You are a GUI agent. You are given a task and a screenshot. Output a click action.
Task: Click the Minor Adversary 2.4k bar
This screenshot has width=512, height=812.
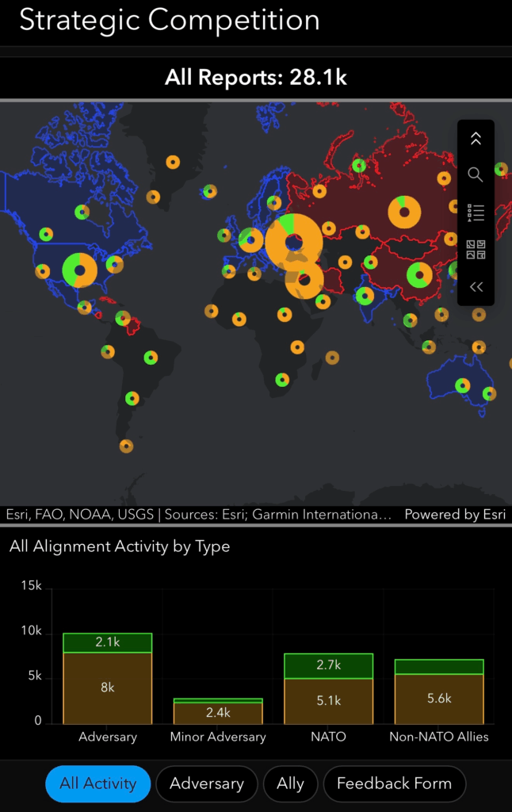click(x=218, y=713)
